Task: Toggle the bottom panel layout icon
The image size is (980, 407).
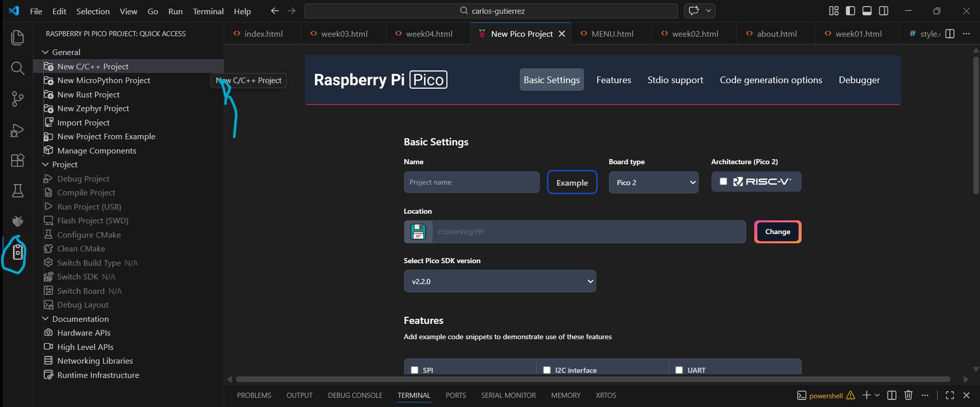Action: (x=867, y=11)
